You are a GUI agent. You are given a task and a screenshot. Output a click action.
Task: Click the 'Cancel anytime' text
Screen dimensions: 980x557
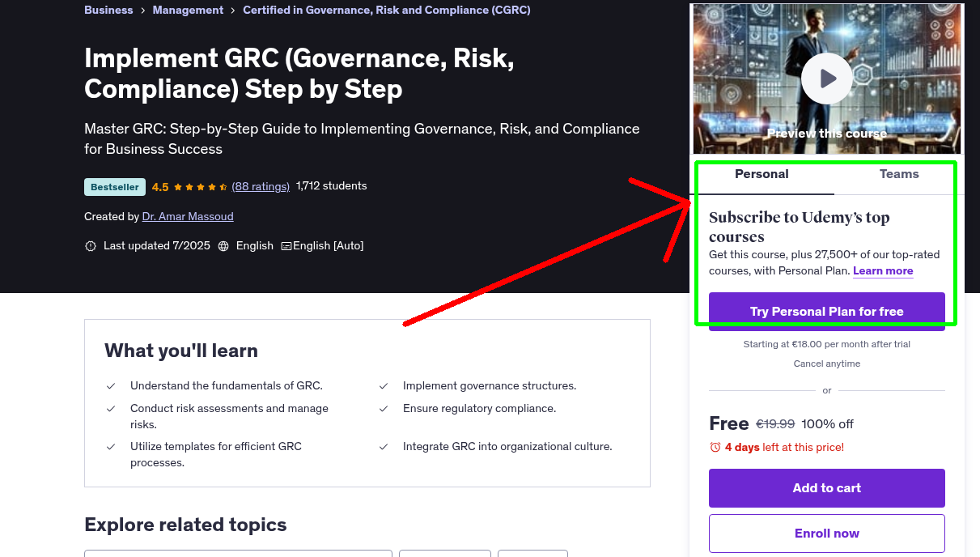tap(827, 364)
